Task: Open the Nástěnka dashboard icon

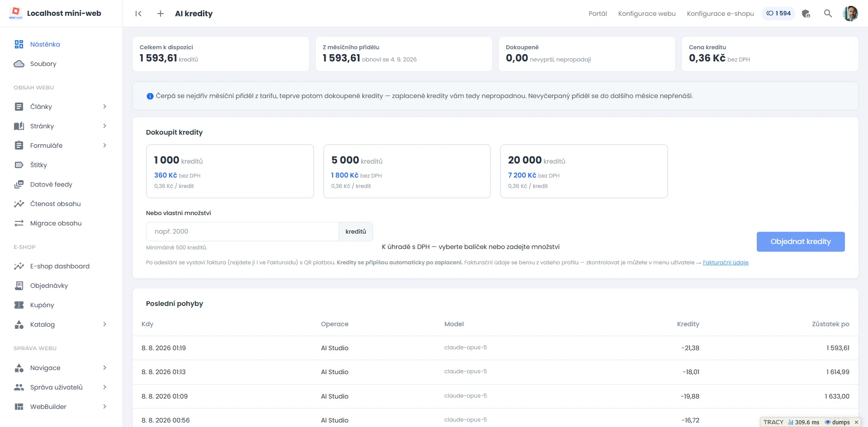Action: point(19,44)
